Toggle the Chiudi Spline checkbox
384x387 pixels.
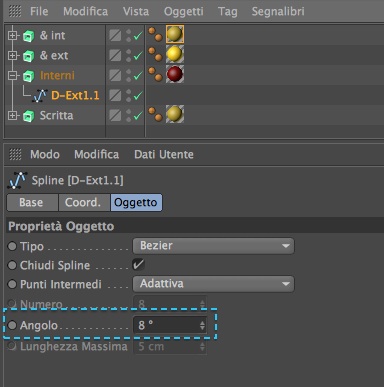pyautogui.click(x=138, y=265)
